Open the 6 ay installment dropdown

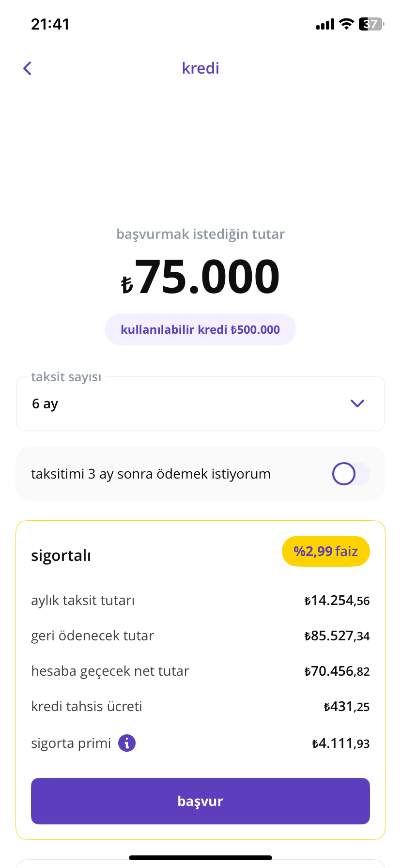200,403
